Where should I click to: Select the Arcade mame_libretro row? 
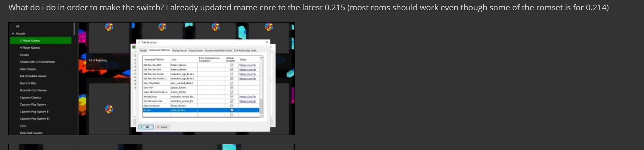pyautogui.click(x=201, y=110)
